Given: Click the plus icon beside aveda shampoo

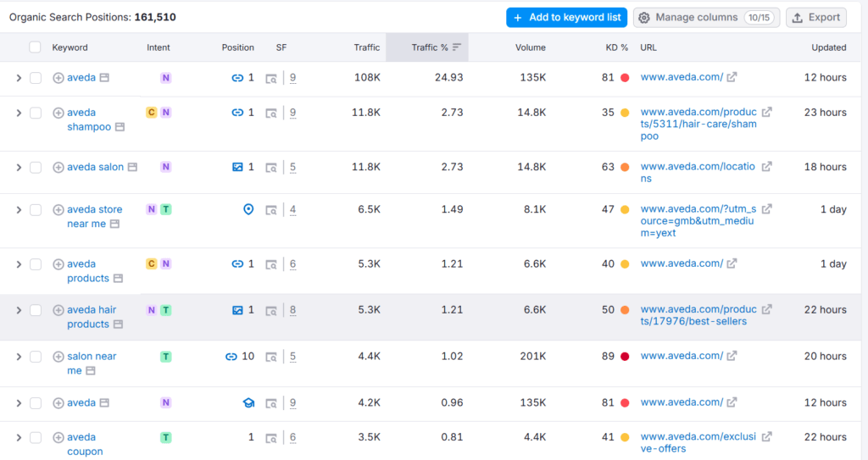Looking at the screenshot, I should [x=58, y=113].
